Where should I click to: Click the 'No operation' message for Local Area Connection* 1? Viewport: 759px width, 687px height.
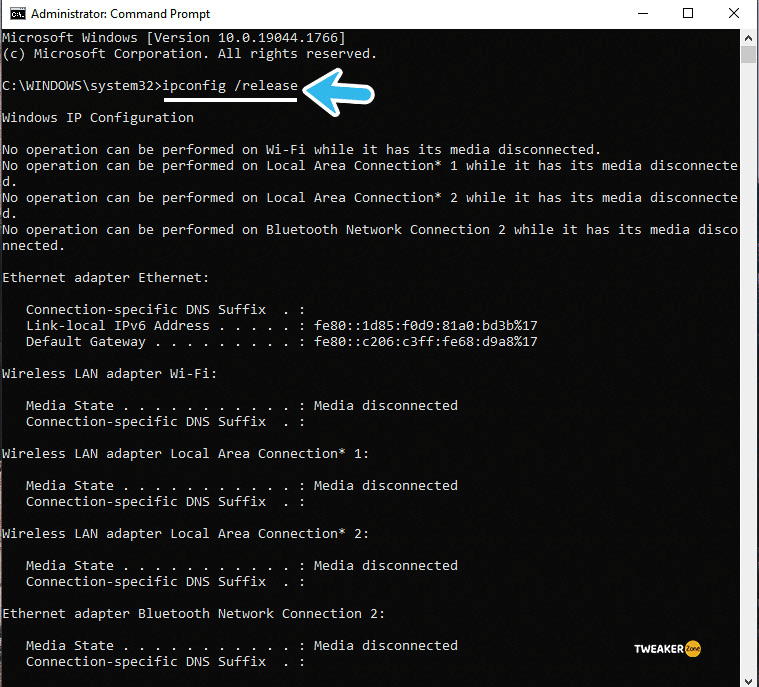click(370, 174)
